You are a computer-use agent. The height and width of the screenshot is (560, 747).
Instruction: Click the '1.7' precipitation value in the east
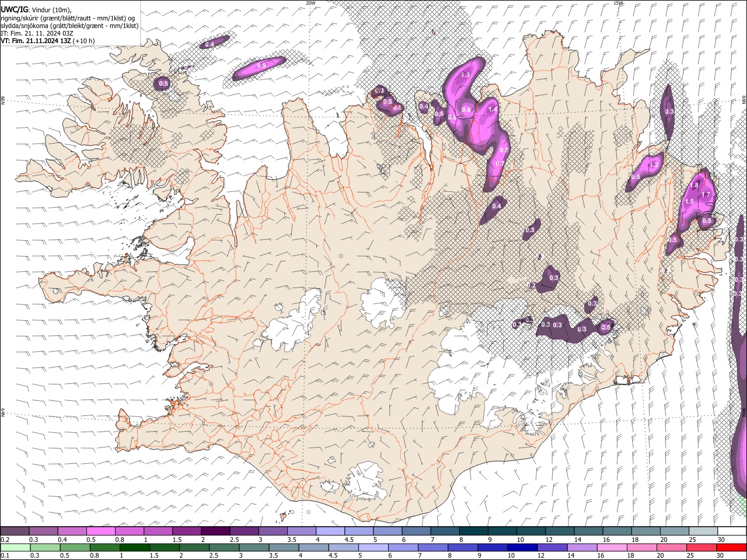pos(705,195)
